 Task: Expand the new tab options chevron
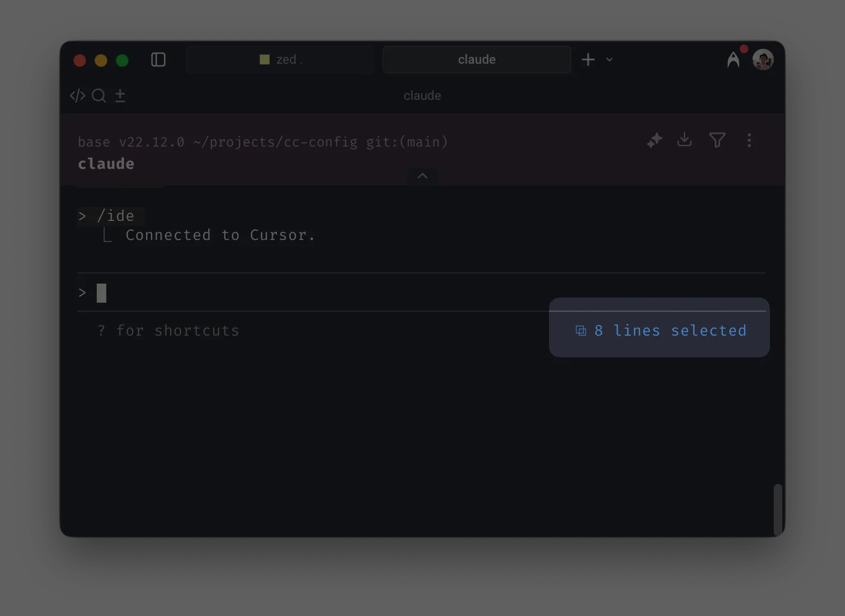(610, 59)
